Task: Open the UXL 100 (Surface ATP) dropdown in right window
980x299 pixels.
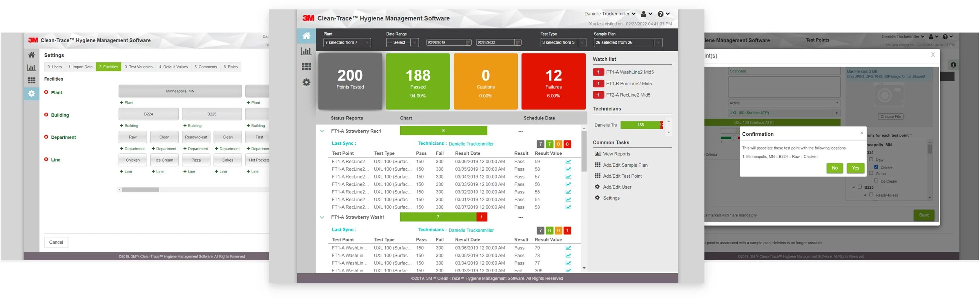Action: [784, 113]
